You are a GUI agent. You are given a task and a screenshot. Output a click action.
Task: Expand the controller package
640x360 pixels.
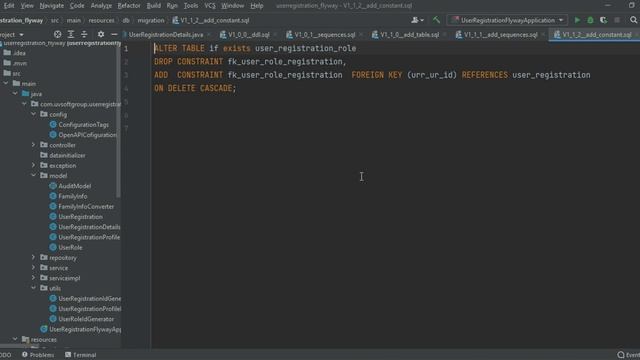[33, 145]
